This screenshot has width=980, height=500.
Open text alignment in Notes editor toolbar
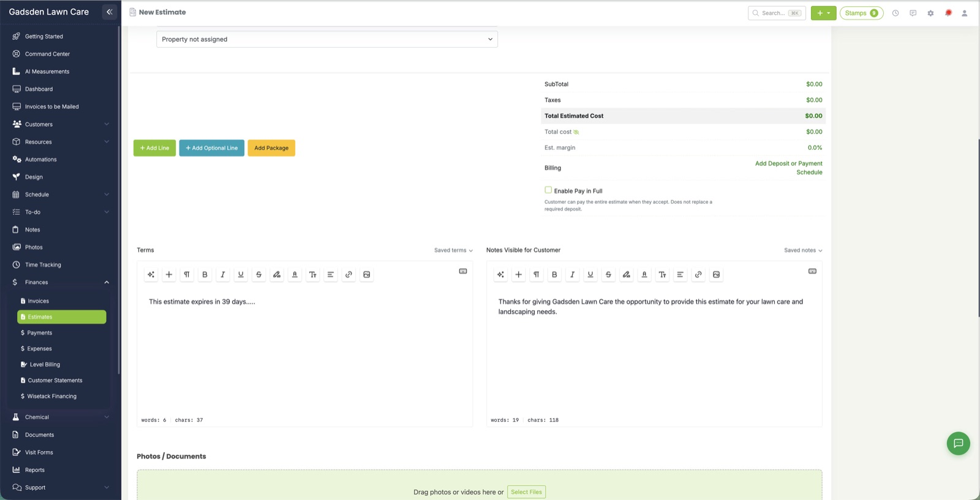click(x=680, y=275)
